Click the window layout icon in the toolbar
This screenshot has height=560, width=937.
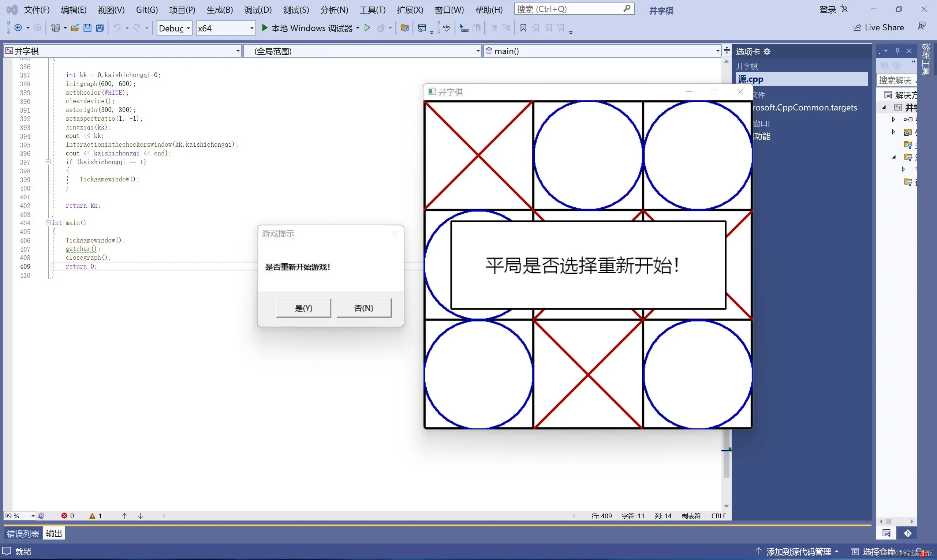pyautogui.click(x=422, y=28)
